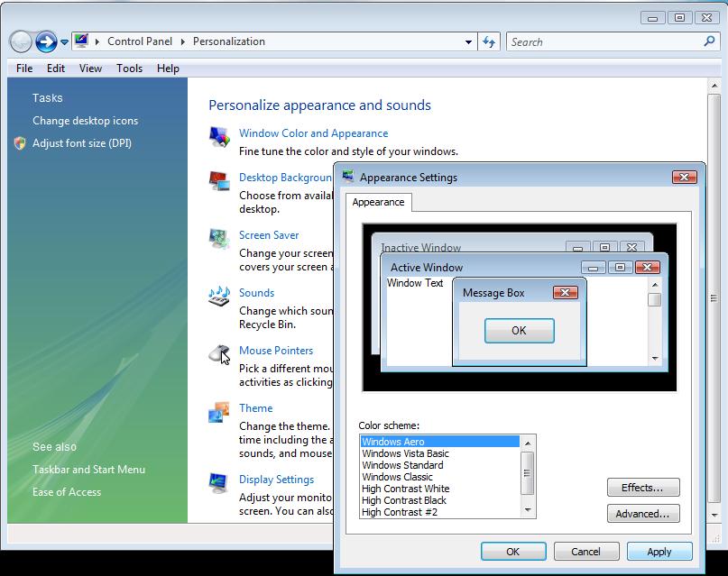Click the color scheme list scrollbar thumb
The image size is (728, 576).
(528, 473)
